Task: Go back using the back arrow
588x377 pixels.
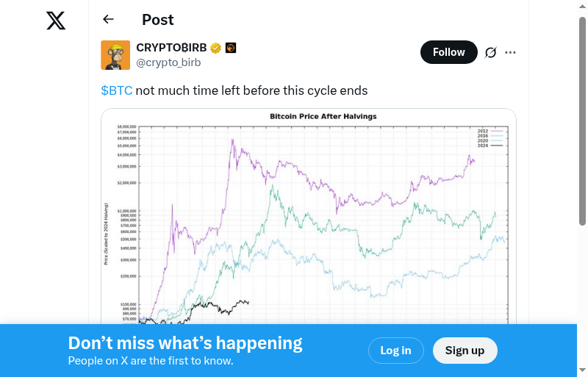Action: coord(109,20)
